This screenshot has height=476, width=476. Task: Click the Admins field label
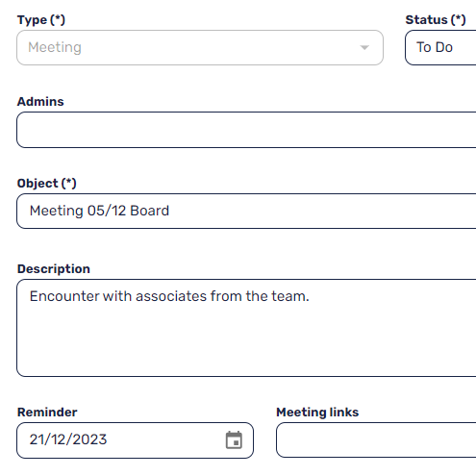[40, 102]
